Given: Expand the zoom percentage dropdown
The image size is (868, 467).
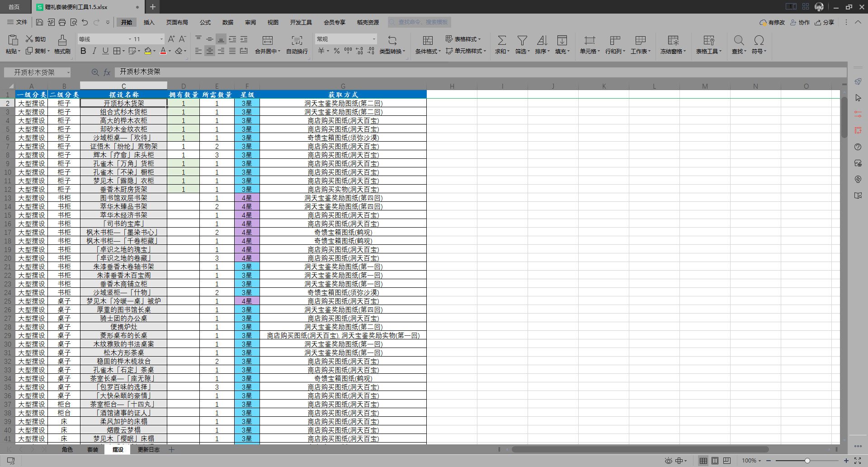Looking at the screenshot, I should tap(759, 461).
